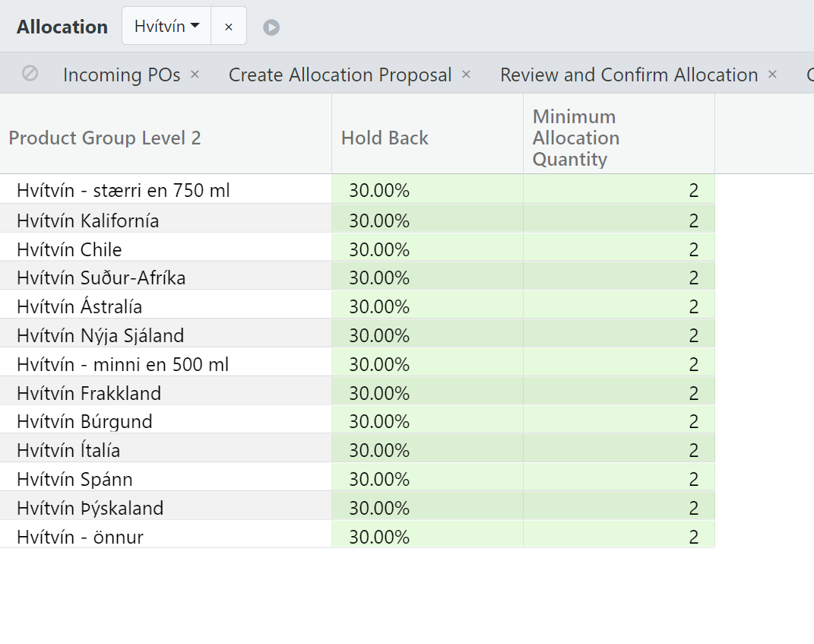Screen dimensions: 814x644
Task: Click the Hold Back column header
Action: (385, 138)
